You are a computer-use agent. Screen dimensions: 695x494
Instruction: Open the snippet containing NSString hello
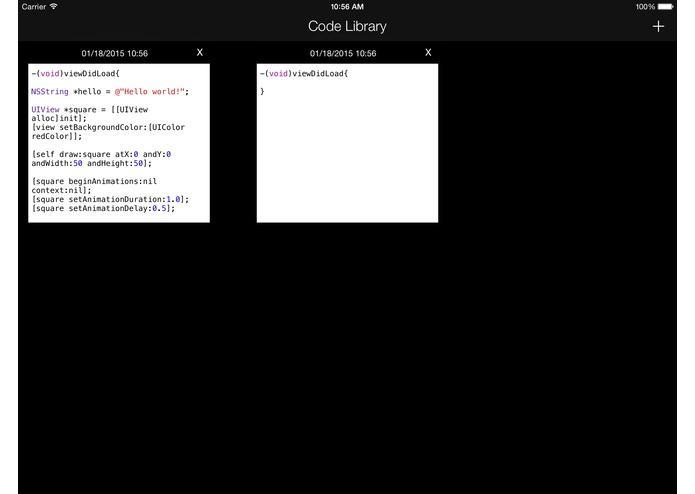pos(119,143)
